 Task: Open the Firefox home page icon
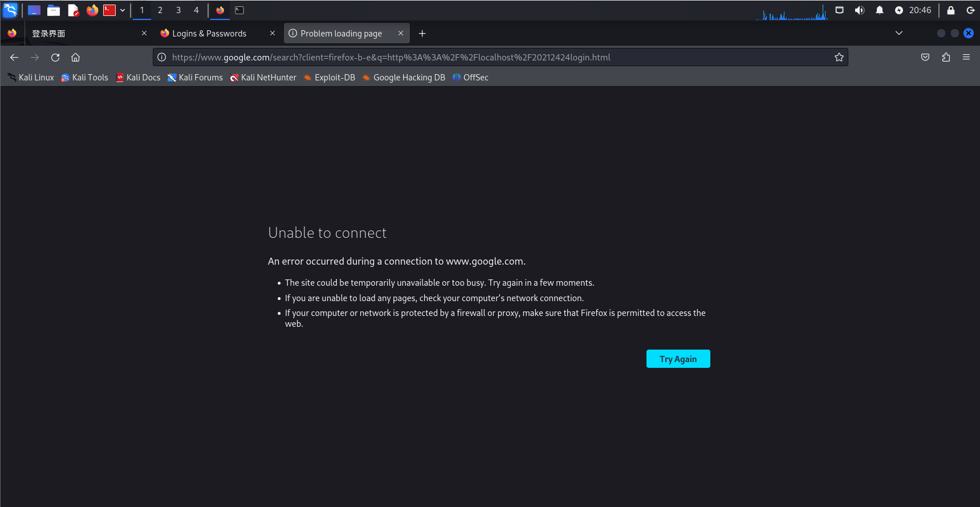pyautogui.click(x=75, y=58)
